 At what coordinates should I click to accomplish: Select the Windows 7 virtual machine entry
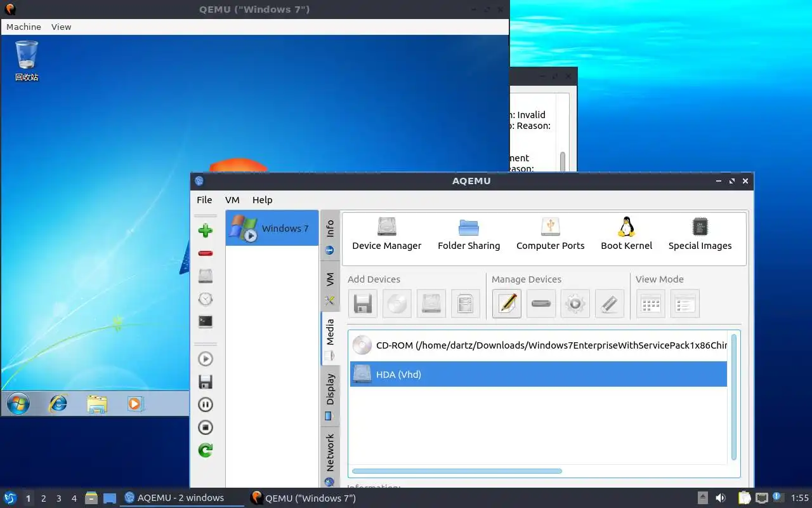pos(272,228)
